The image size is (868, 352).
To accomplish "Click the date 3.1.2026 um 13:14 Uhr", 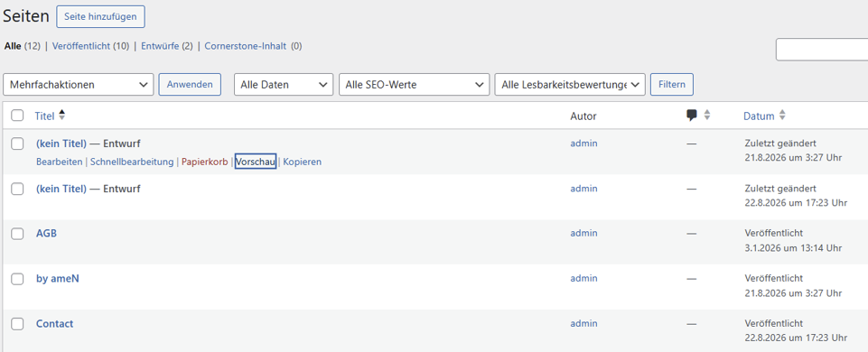I will 793,248.
